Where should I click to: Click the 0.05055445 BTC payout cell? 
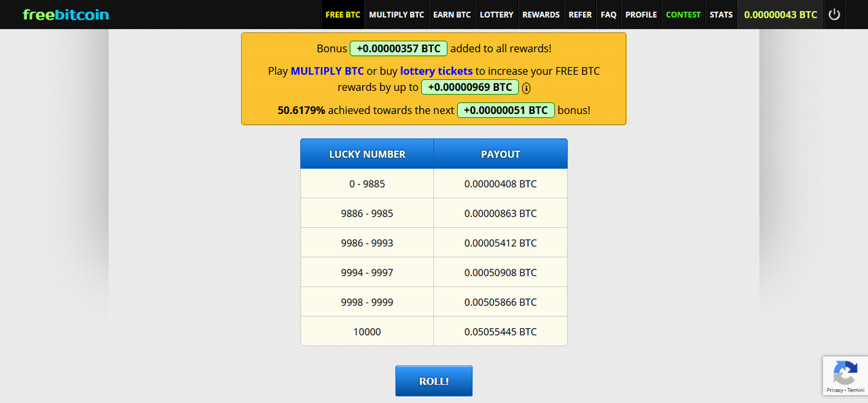[500, 332]
